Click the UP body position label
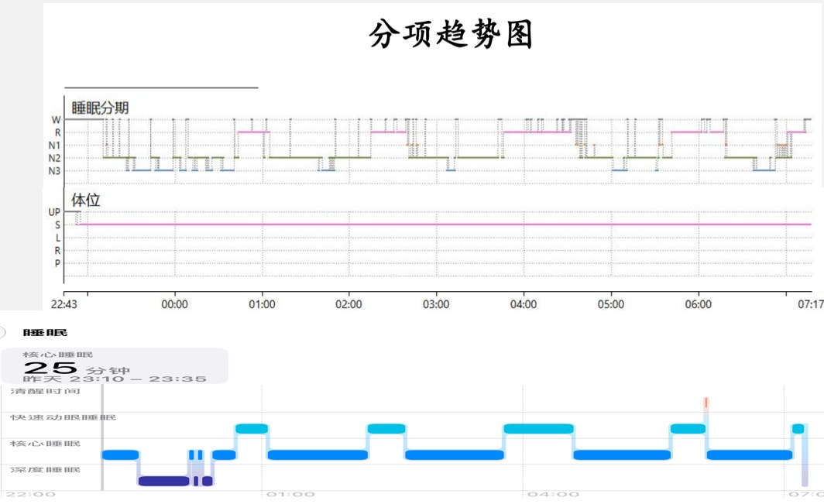The height and width of the screenshot is (504, 824). [x=55, y=212]
